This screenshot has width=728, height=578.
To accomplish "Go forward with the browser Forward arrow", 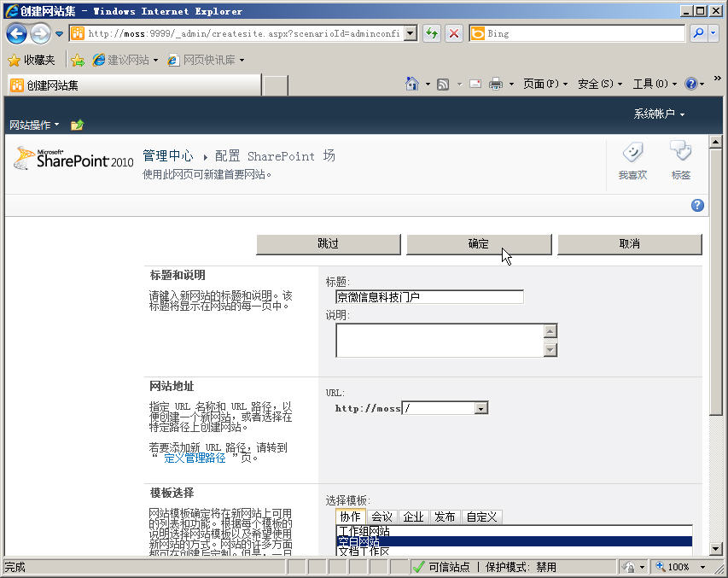I will (41, 33).
